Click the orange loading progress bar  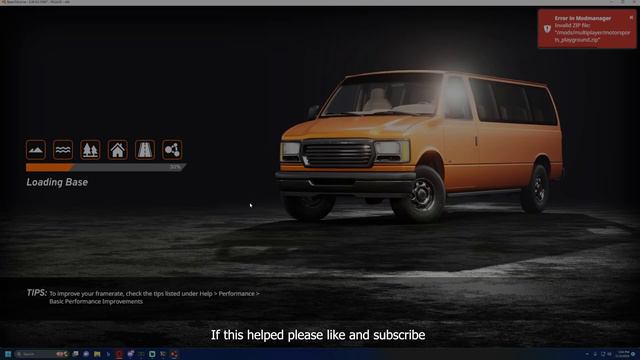[x=106, y=167]
